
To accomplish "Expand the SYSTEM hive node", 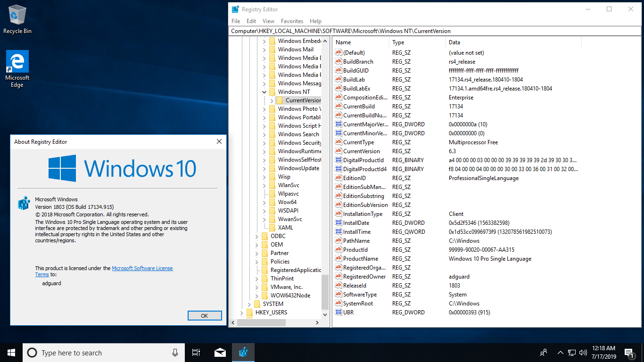I will click(x=249, y=304).
